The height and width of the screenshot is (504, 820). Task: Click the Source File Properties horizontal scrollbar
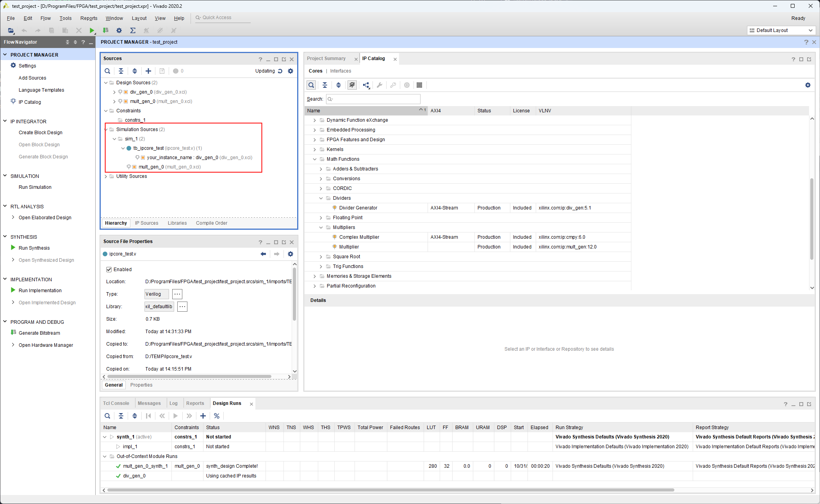coord(189,377)
